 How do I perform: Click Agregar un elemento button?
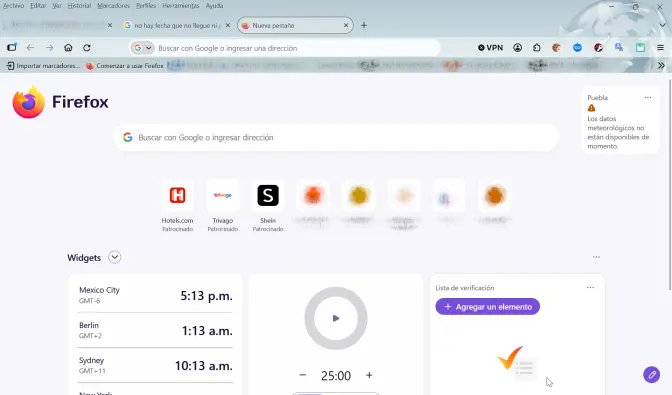488,307
